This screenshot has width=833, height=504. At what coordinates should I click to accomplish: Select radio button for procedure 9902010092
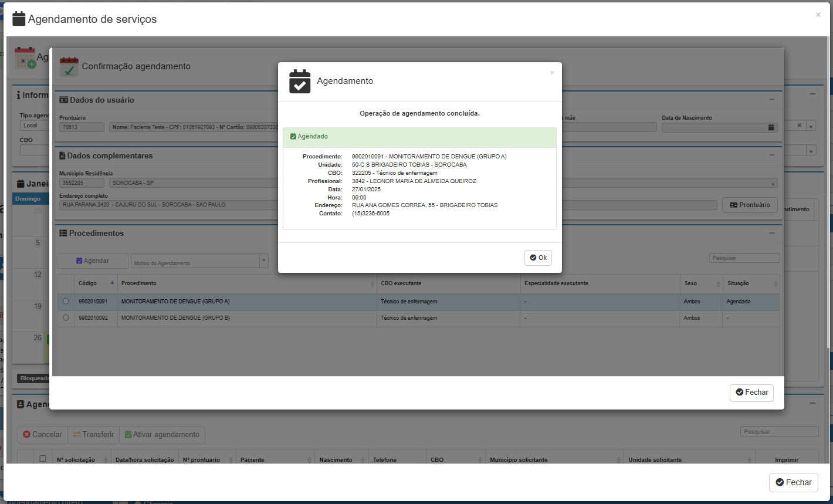tap(66, 318)
